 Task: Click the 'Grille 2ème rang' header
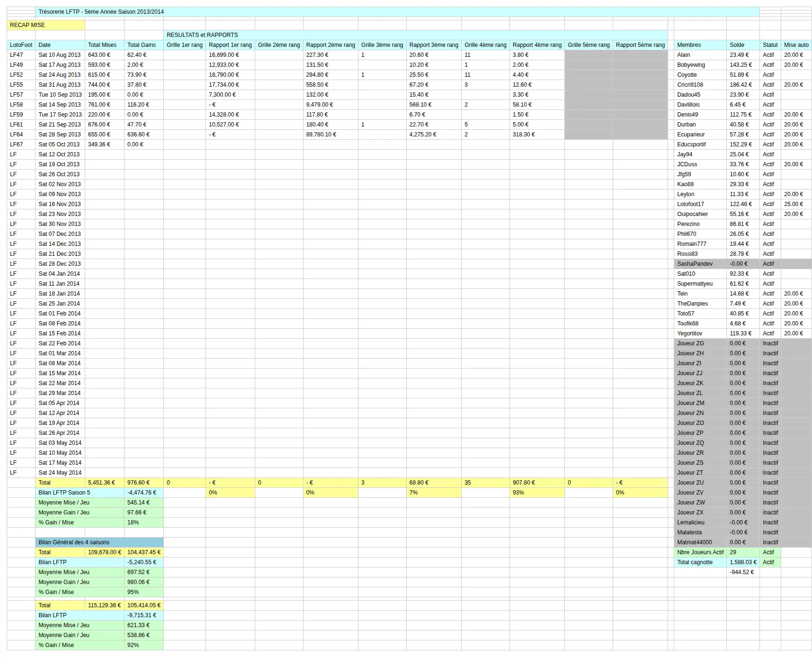279,45
